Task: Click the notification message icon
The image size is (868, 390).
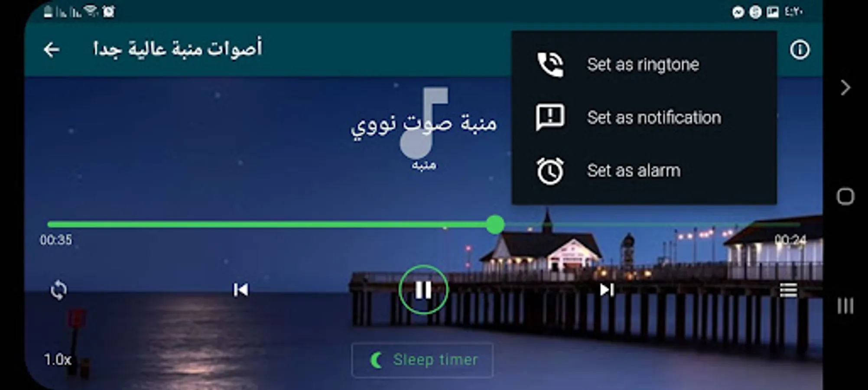Action: (550, 117)
